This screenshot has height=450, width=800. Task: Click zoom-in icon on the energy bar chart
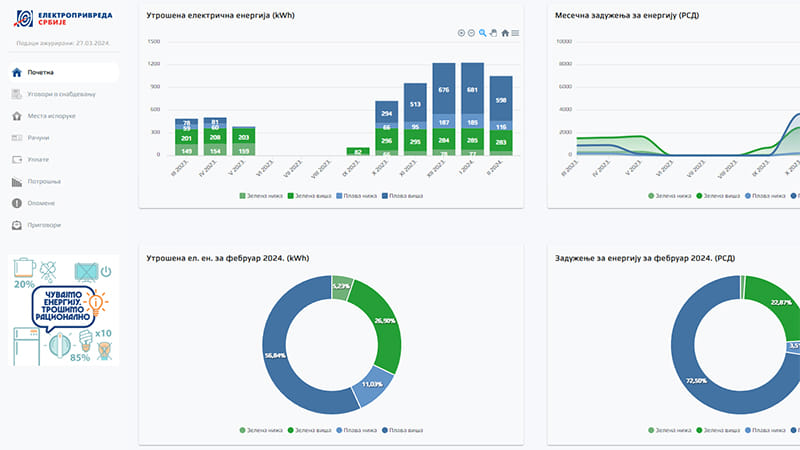461,33
